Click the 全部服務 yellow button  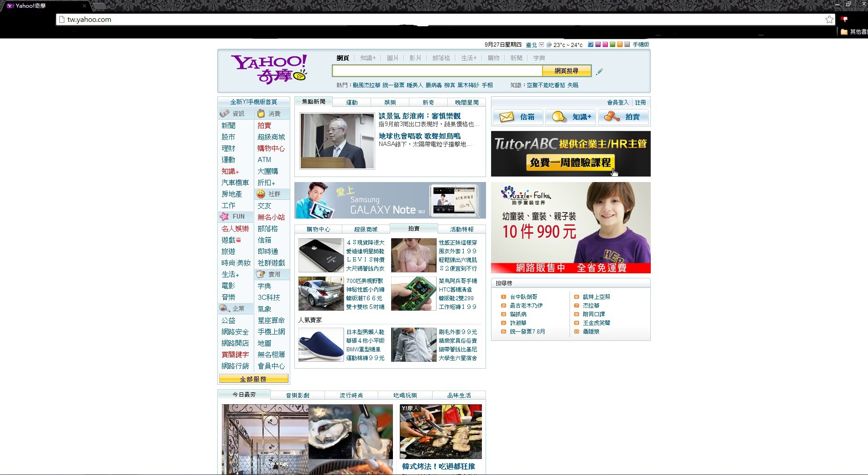tap(253, 379)
